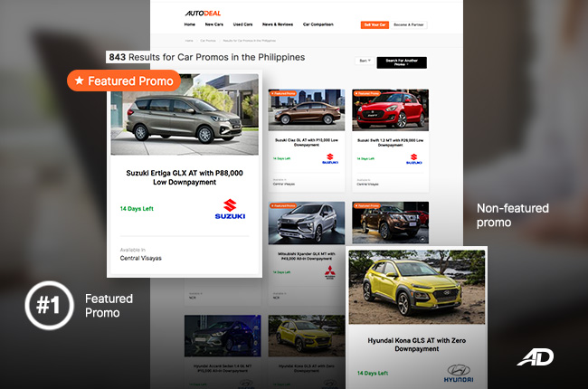
Task: Click Home breadcrumb link
Action: (x=189, y=41)
